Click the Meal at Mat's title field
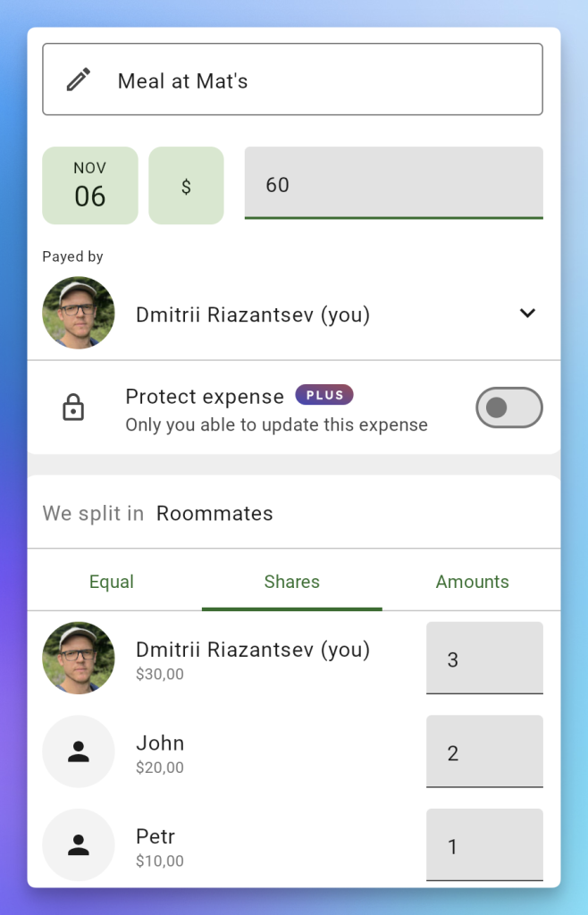Image resolution: width=588 pixels, height=915 pixels. pos(292,80)
